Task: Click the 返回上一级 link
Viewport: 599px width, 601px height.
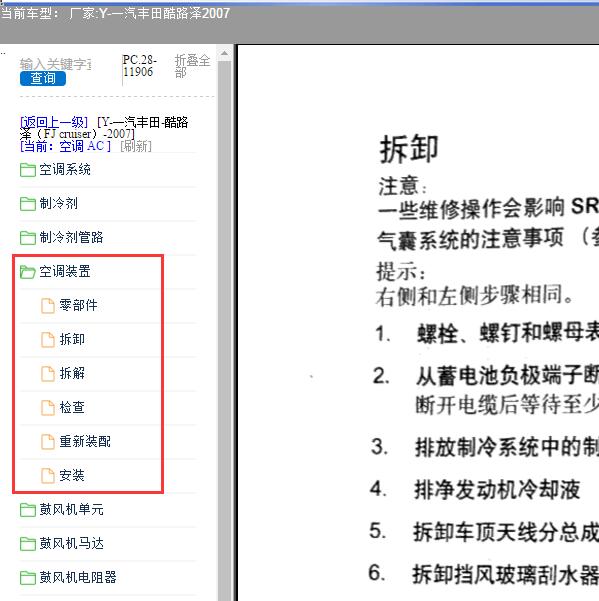Action: [x=54, y=122]
